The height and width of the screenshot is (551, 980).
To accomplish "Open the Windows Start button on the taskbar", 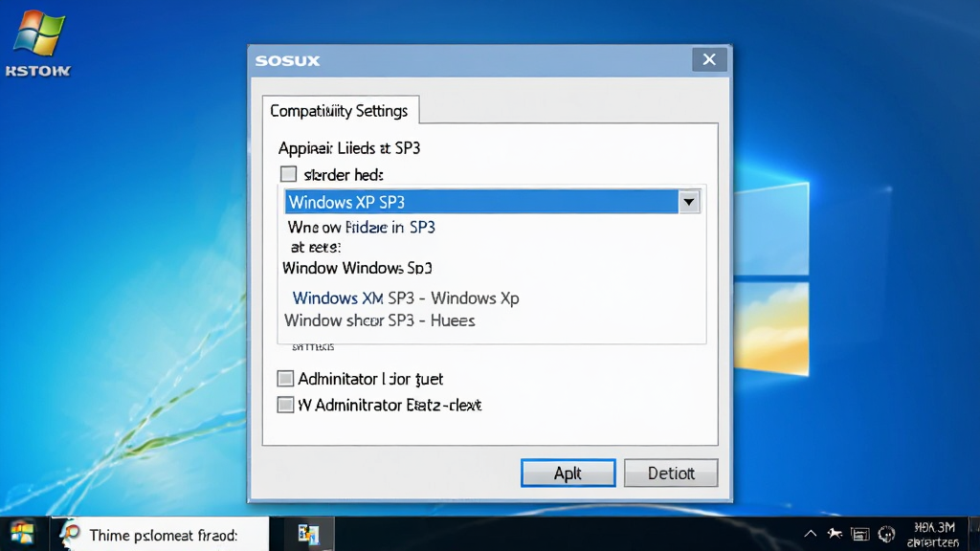I will point(23,534).
